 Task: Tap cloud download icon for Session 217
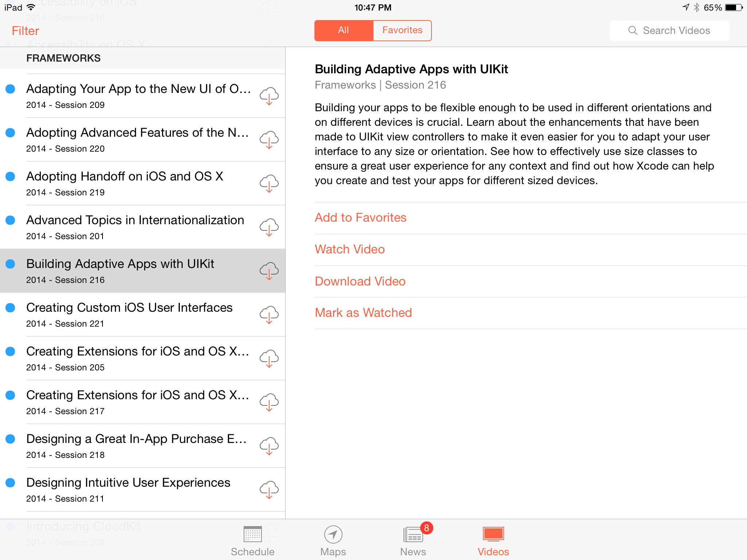269,402
